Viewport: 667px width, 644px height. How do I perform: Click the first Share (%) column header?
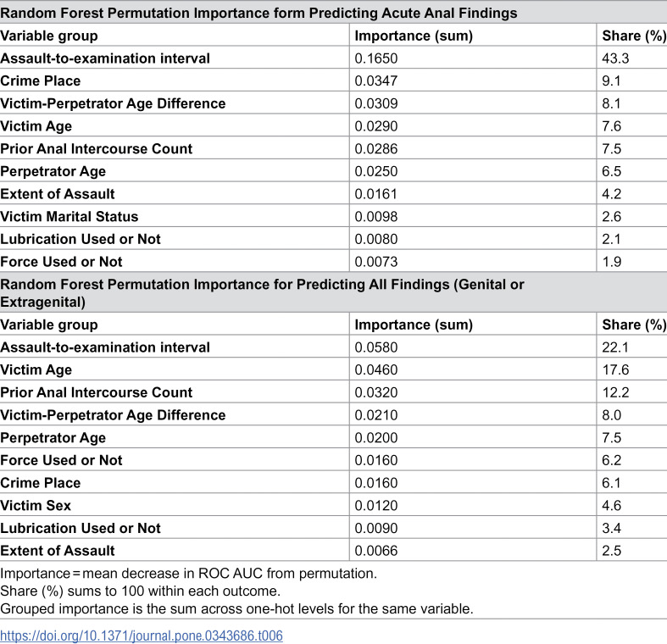tap(634, 36)
